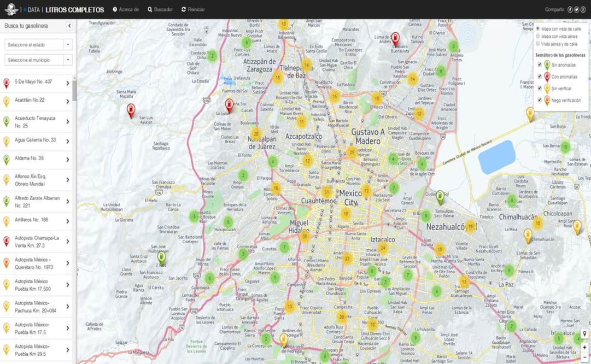Open the cluster of 35 near Miguel Hidalgo

305,236
